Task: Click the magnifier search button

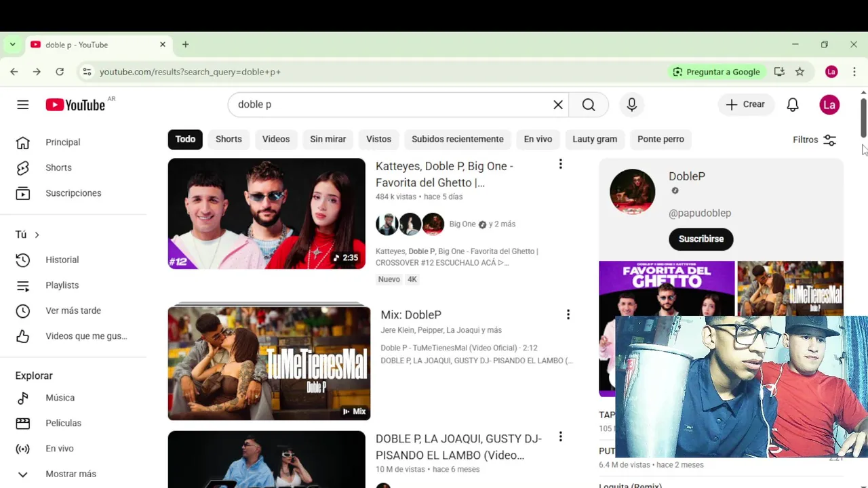Action: (589, 104)
